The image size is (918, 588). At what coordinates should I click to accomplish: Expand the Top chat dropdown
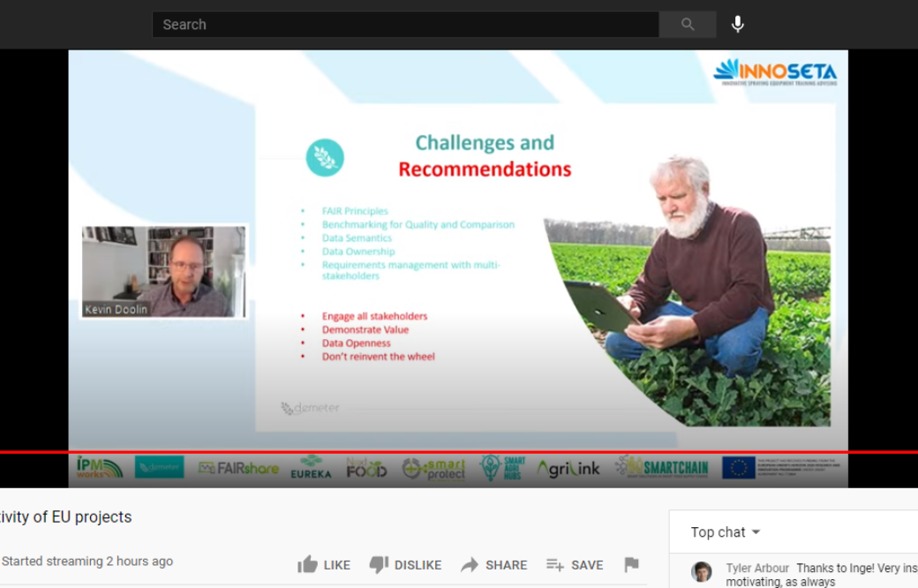tap(726, 532)
